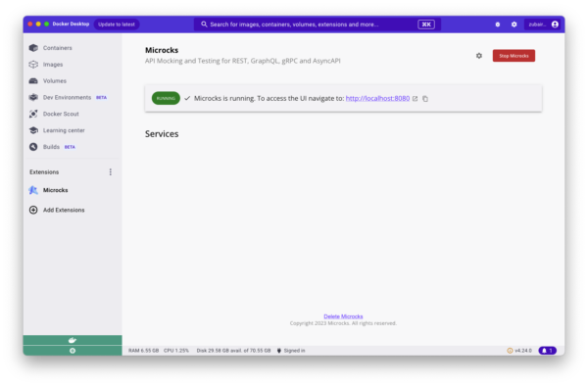
Task: Open http://localhost:8080 link
Action: pos(377,98)
